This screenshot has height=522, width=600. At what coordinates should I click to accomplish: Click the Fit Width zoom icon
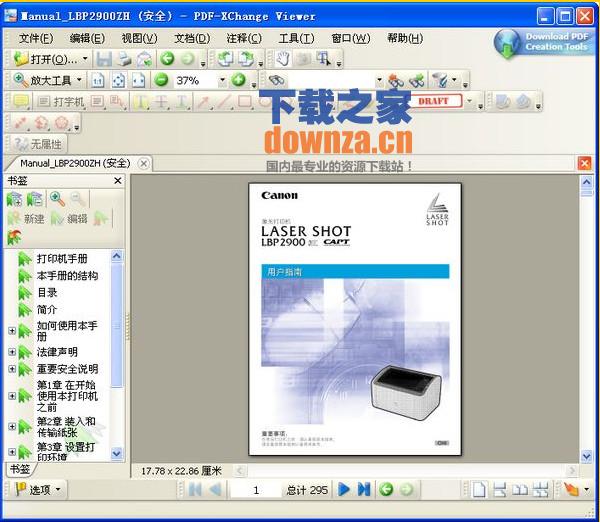point(139,80)
